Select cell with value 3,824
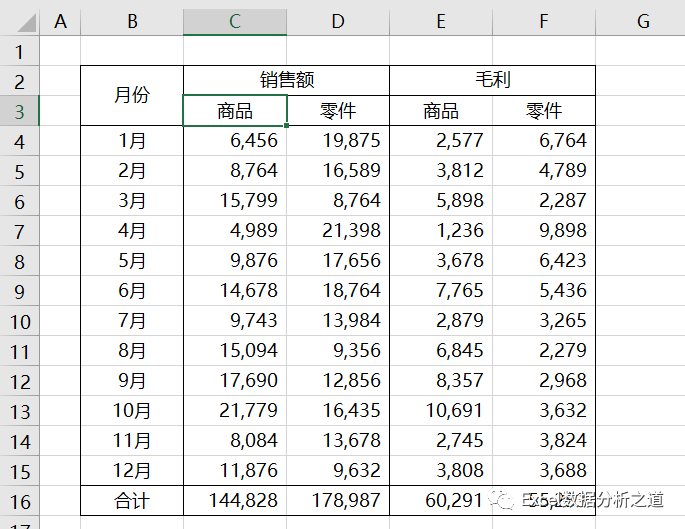Viewport: 685px width, 529px height. (x=544, y=441)
